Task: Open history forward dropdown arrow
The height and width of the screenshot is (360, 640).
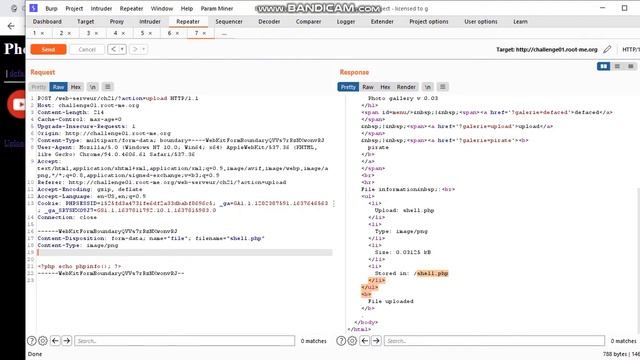Action: 143,49
